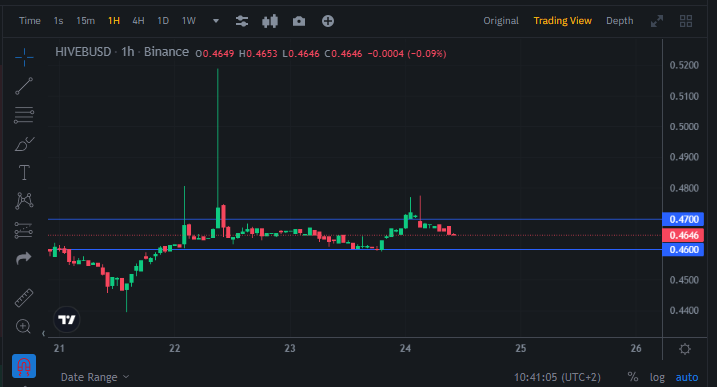Image resolution: width=717 pixels, height=387 pixels.
Task: Select the 1W time interval
Action: coord(189,21)
